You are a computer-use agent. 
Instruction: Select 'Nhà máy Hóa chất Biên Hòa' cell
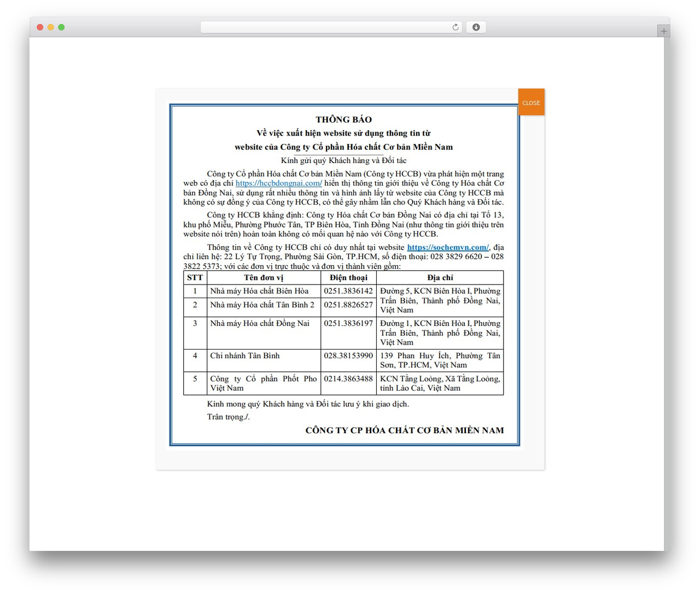pyautogui.click(x=264, y=291)
